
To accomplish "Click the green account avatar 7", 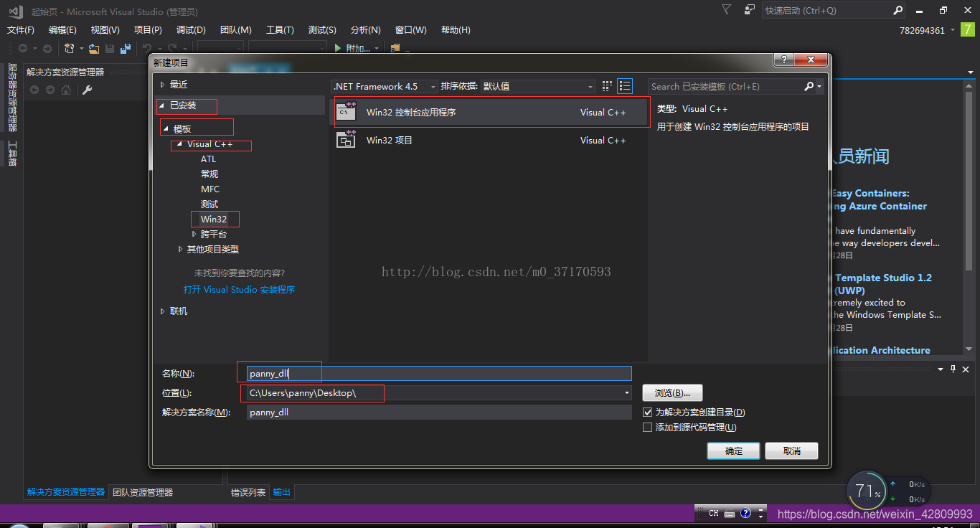I will point(968,29).
